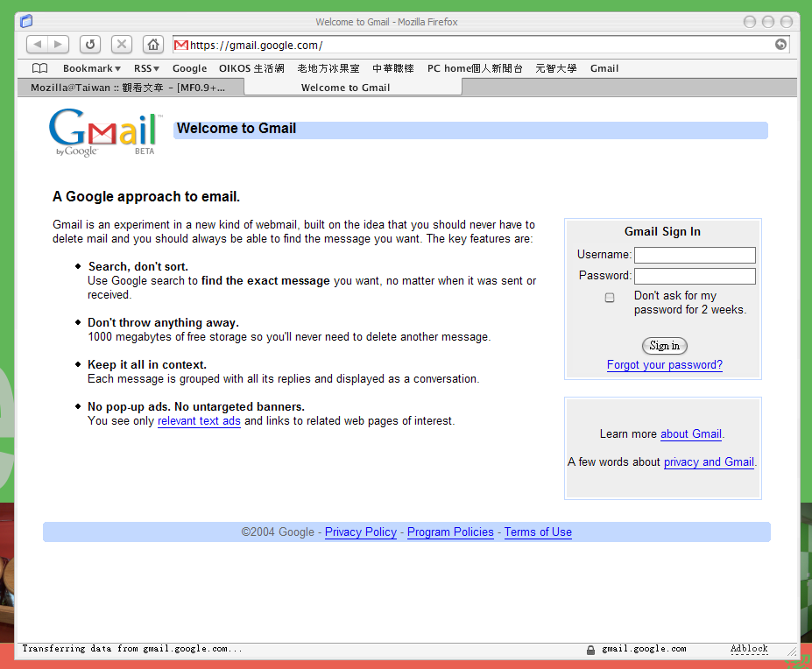Click the security padlock in status bar
812x669 pixels.
click(x=591, y=650)
